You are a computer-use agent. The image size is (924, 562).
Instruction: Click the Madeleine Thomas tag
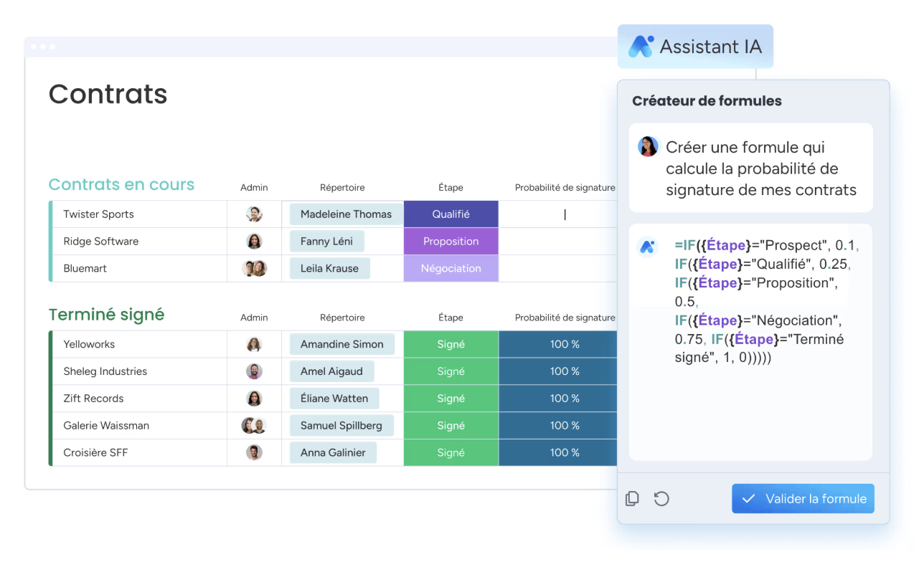[x=346, y=214]
